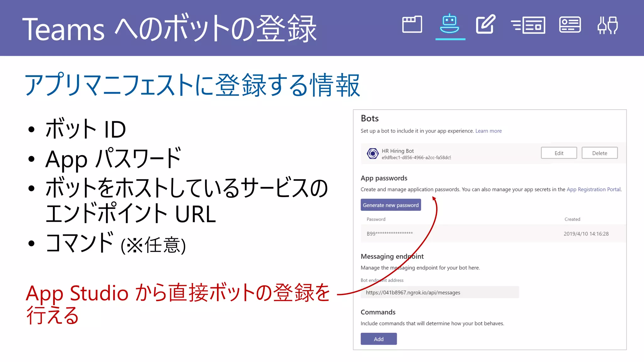Click the エンドポイント URL bullet line
This screenshot has height=362, width=644.
(130, 213)
